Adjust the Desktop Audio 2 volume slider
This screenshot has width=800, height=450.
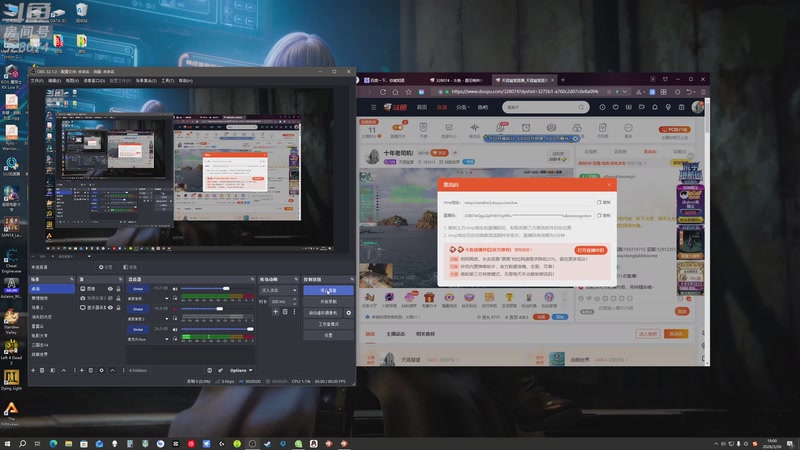coord(217,309)
